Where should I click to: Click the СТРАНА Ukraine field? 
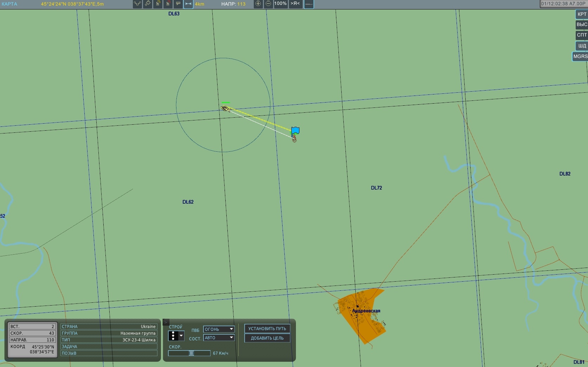pyautogui.click(x=109, y=327)
